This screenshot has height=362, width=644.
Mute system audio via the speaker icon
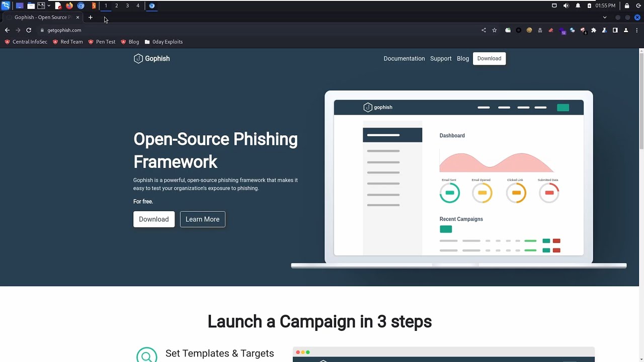pyautogui.click(x=566, y=6)
